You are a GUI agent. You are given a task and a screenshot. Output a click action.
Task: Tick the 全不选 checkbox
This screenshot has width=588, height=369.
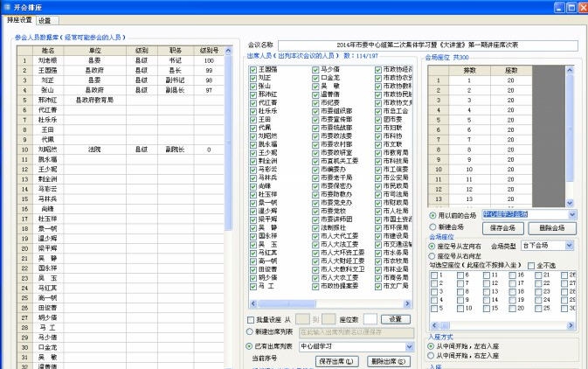click(531, 266)
